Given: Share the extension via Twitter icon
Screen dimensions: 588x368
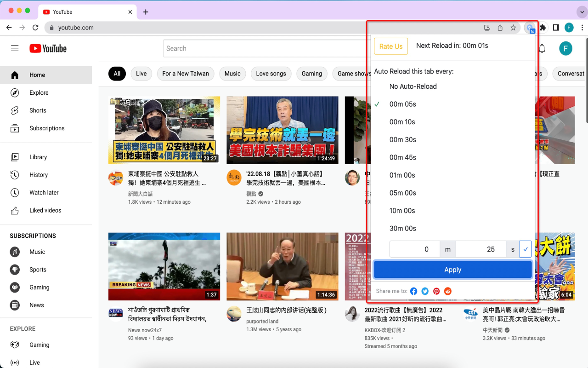Looking at the screenshot, I should coord(425,291).
